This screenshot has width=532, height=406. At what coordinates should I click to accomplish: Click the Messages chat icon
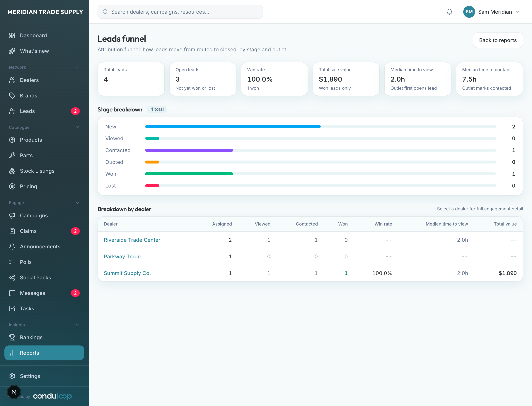(12, 293)
